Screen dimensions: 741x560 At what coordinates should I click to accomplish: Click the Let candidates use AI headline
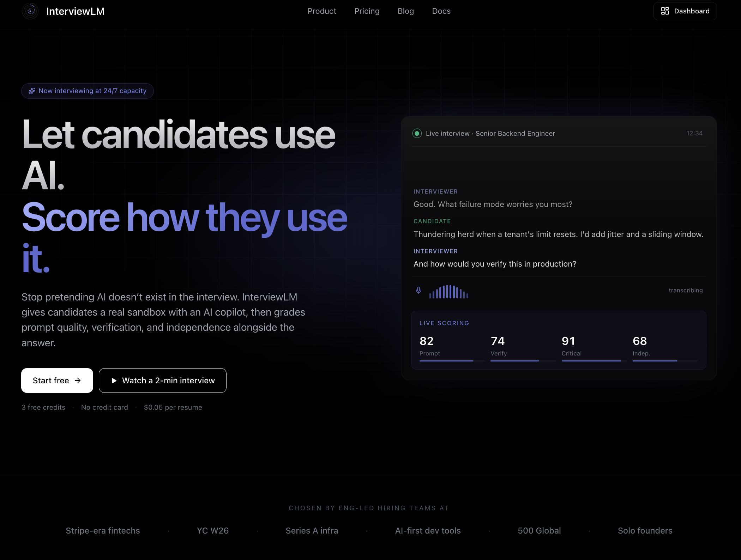pyautogui.click(x=179, y=155)
